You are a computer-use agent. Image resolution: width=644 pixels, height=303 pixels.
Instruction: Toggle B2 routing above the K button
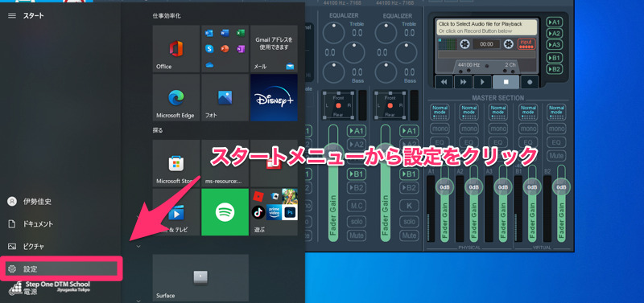coord(410,188)
